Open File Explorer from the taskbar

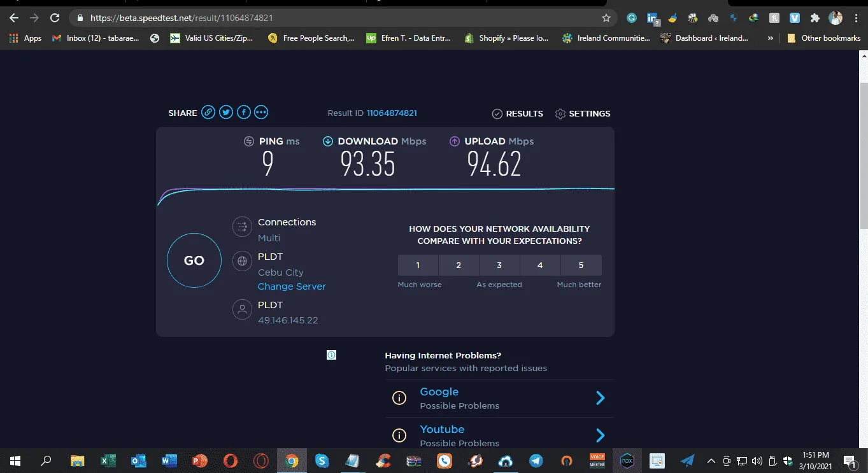(77, 460)
